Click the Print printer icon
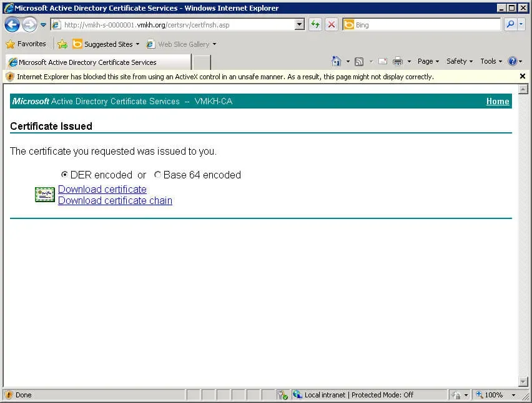This screenshot has height=403, width=532. (397, 61)
